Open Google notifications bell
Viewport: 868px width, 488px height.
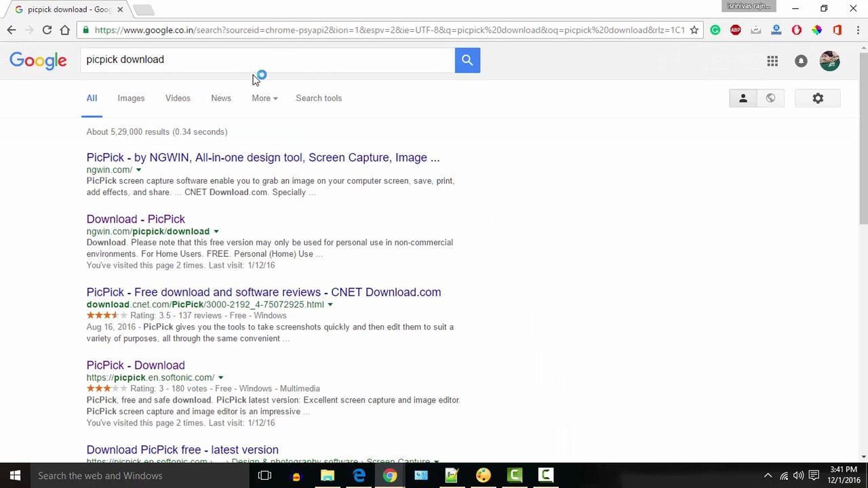tap(801, 61)
